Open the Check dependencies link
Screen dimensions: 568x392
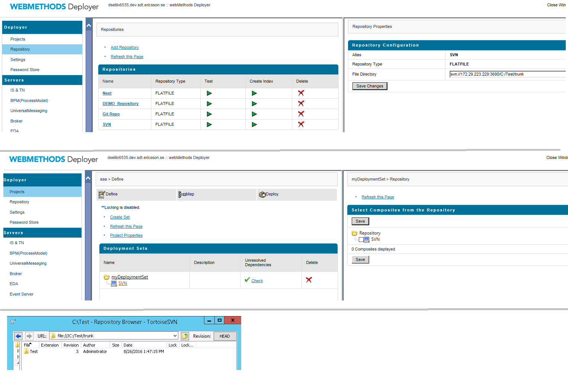[x=257, y=281]
